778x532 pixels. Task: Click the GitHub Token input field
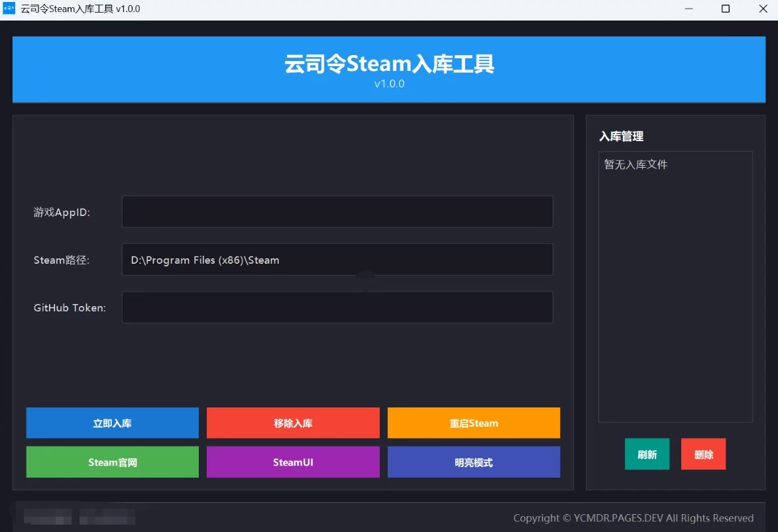[337, 307]
